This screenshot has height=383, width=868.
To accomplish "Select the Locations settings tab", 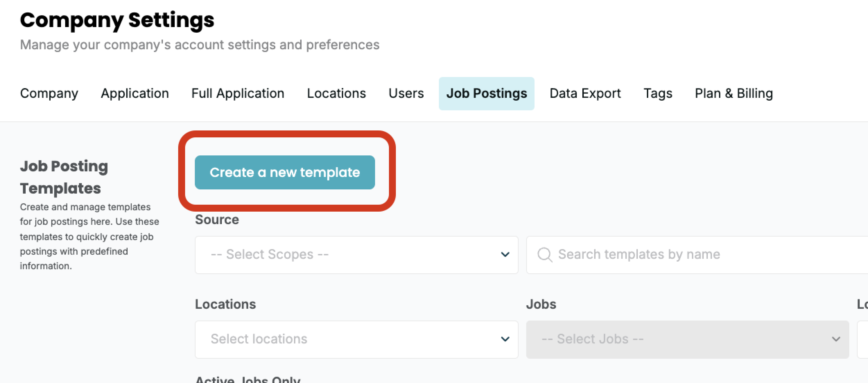I will click(x=336, y=93).
